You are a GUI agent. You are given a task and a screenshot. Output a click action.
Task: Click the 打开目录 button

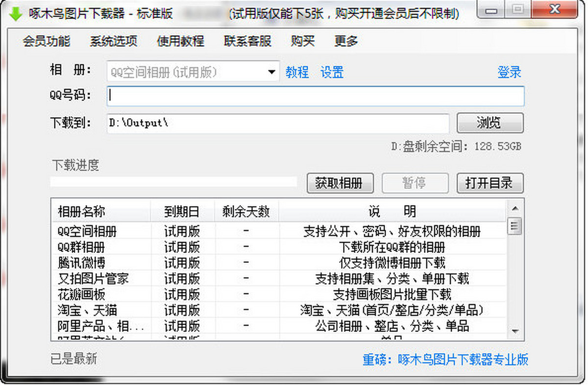click(490, 183)
